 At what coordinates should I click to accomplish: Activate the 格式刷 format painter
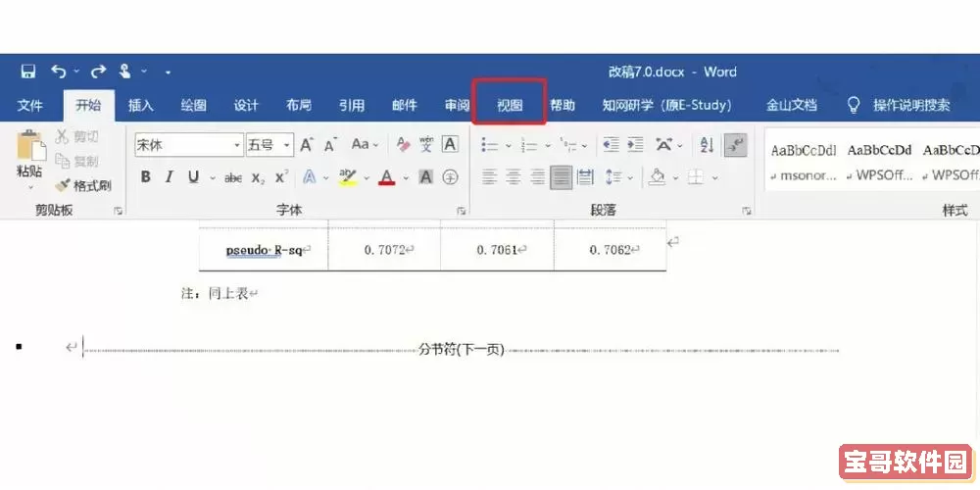pos(82,185)
